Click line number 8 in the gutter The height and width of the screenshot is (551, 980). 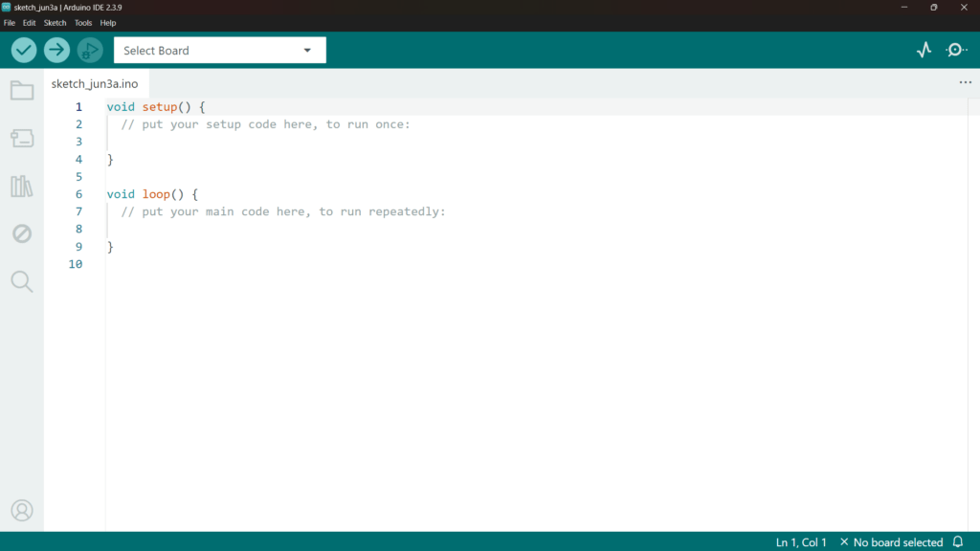click(x=78, y=230)
